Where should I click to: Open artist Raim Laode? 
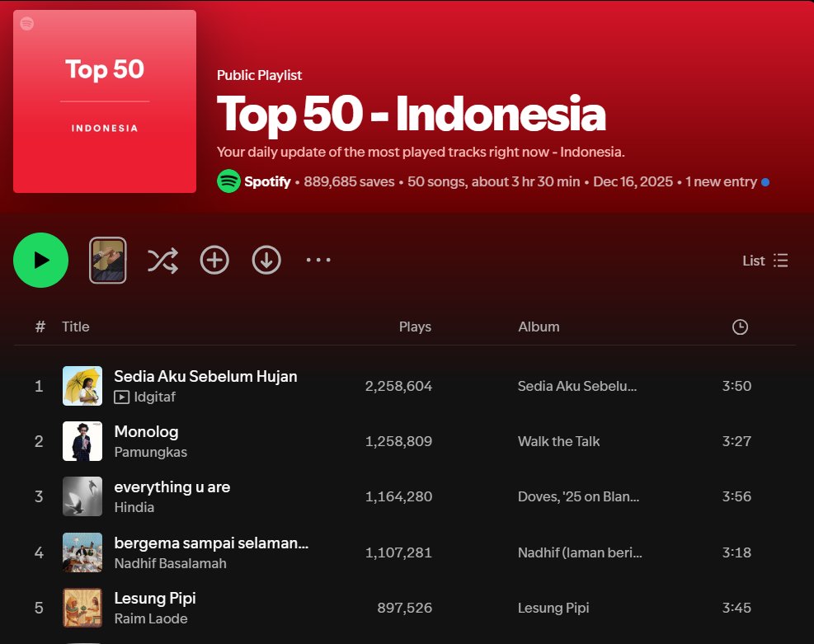point(151,618)
